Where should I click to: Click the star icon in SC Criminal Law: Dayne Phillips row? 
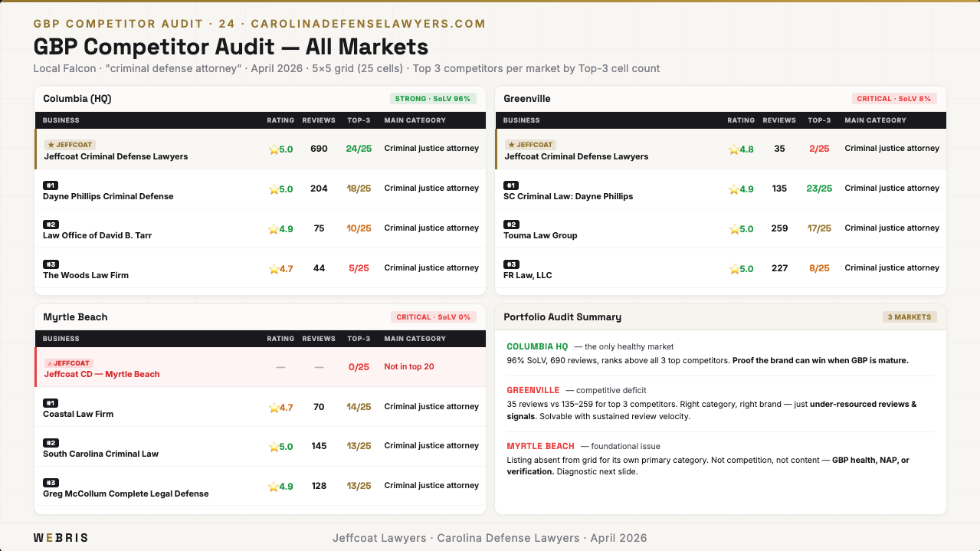click(734, 189)
